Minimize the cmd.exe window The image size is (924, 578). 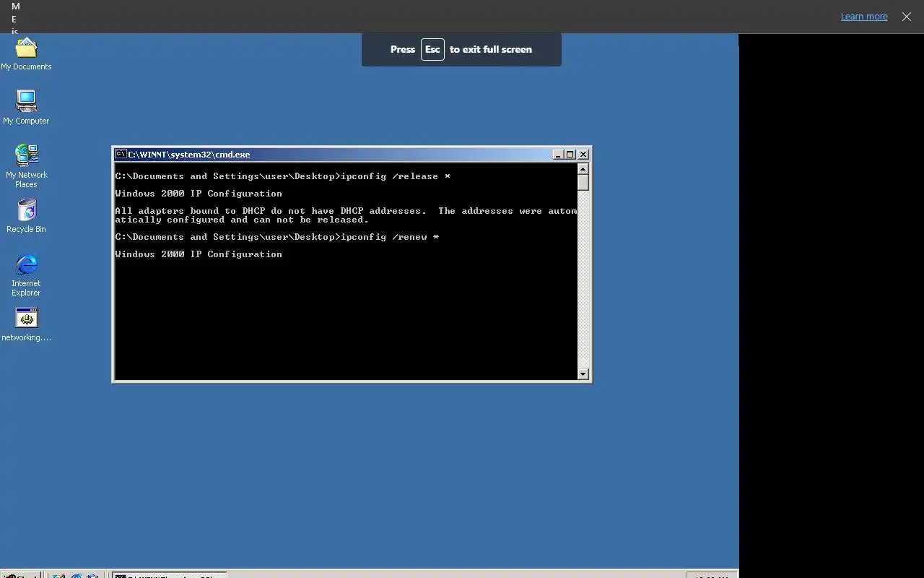coord(558,155)
